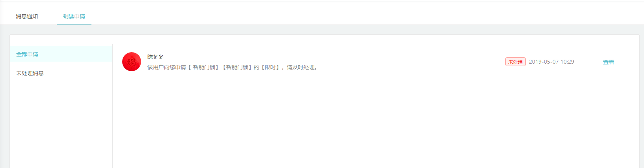Switch to the 消息通知 tab
Viewport: 644px width, 168px height.
click(27, 16)
